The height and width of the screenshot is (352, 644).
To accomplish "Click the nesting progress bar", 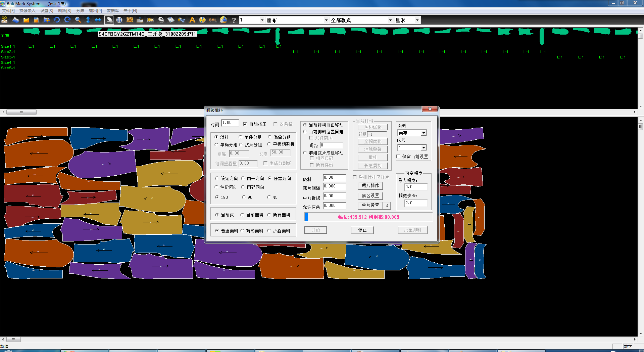I will click(x=368, y=217).
